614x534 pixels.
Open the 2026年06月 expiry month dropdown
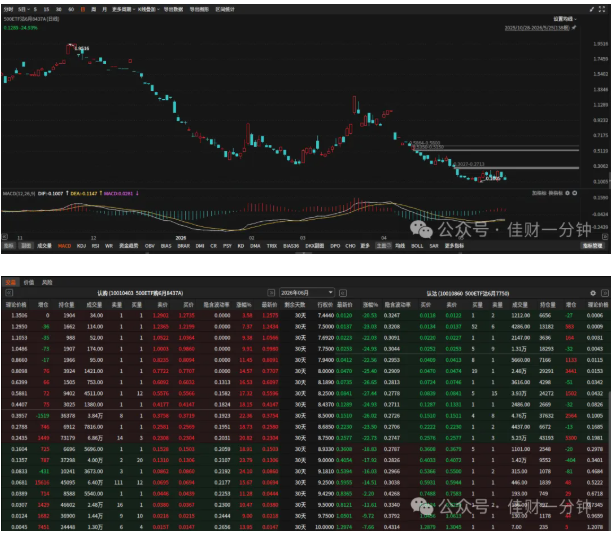(307, 293)
